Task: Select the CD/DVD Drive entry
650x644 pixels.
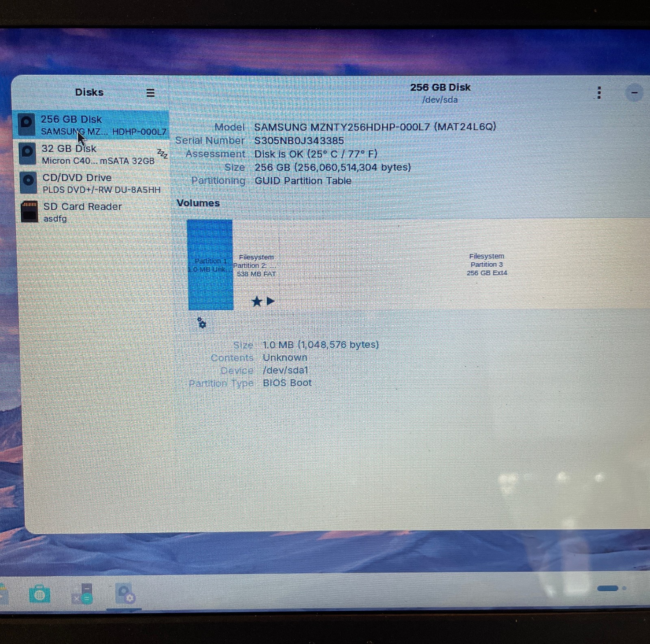Action: pos(93,183)
